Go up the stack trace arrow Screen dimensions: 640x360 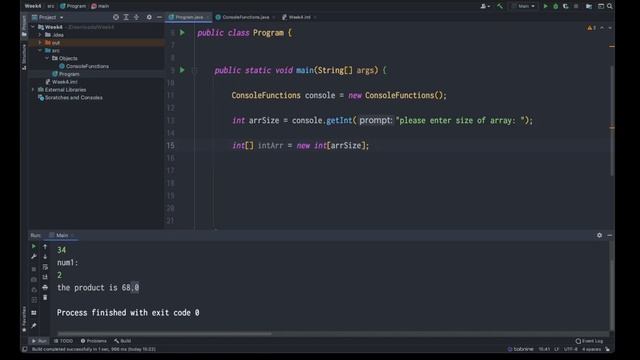point(45,247)
